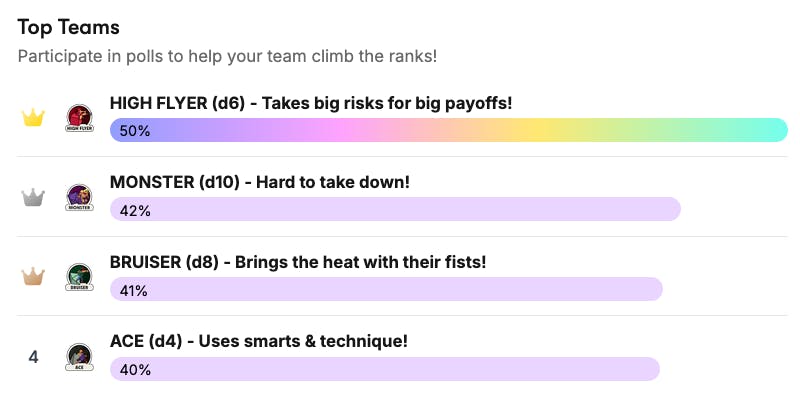Select the ACE (d4) team title
Screen dimensions: 800x408
point(259,341)
